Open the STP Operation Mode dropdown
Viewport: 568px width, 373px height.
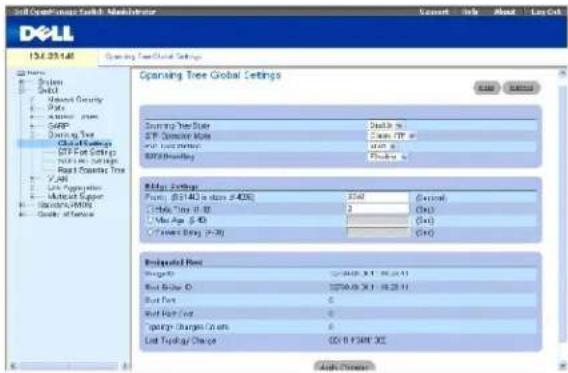tap(392, 136)
